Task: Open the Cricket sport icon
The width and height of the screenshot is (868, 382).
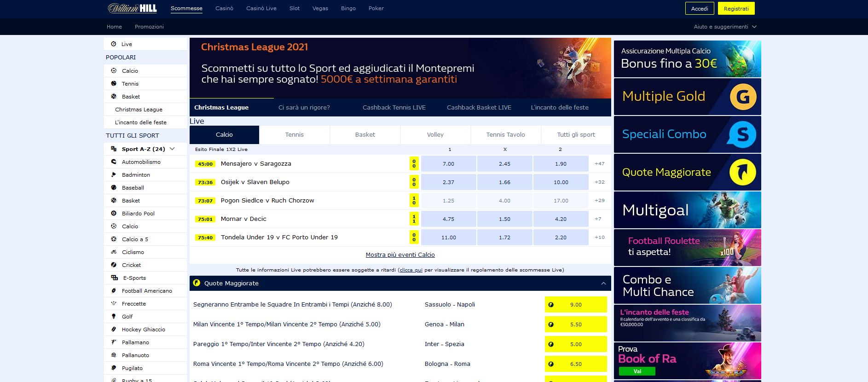Action: click(114, 265)
